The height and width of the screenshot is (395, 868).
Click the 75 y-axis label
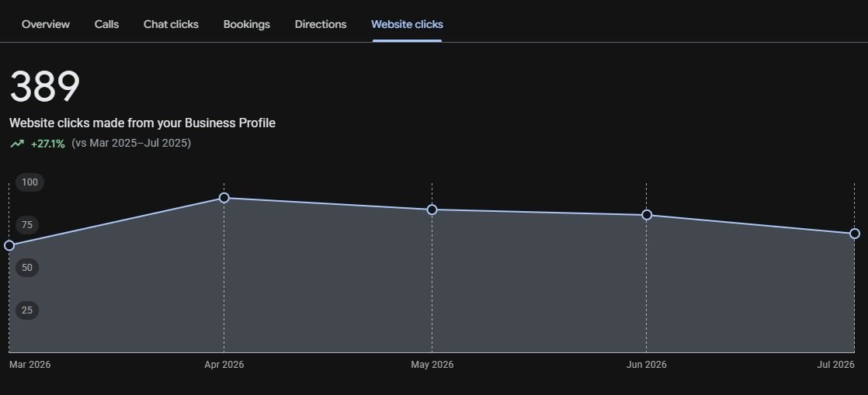(27, 224)
